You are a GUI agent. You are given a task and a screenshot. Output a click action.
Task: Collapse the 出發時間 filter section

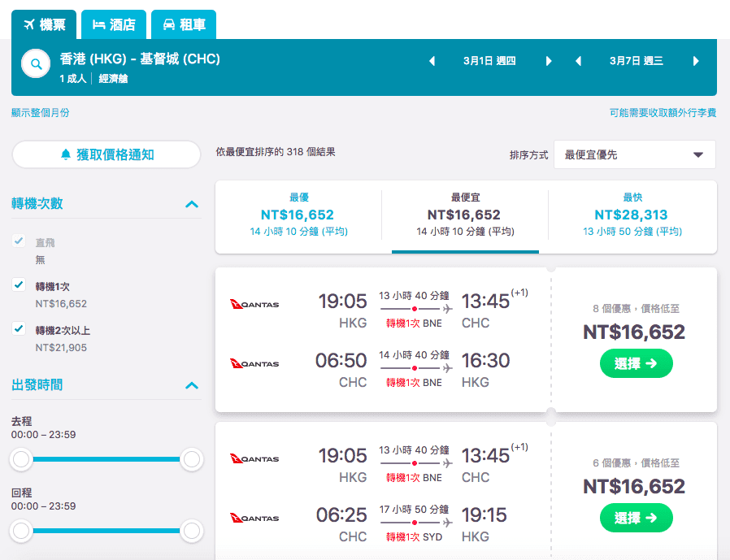192,385
